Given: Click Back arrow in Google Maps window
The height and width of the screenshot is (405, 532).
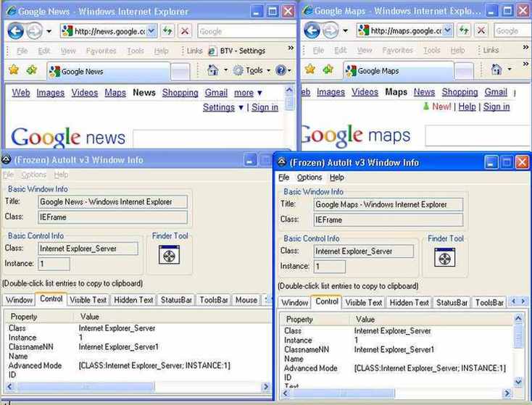Looking at the screenshot, I should click(312, 30).
